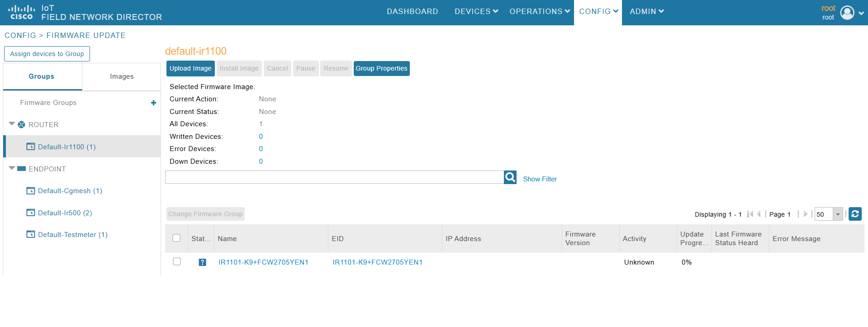
Task: Click the Default-Testmeter group icon
Action: (31, 234)
